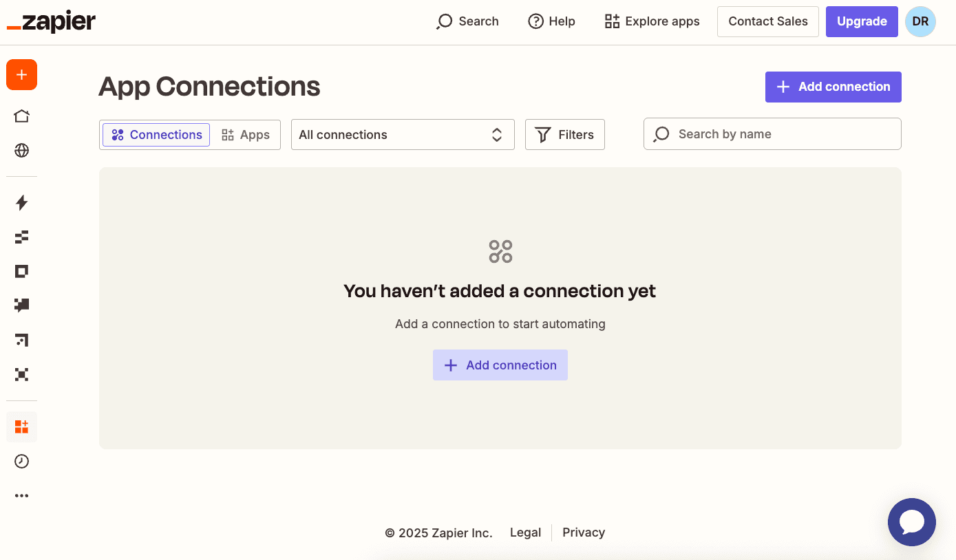
Task: Click the Add connection button
Action: pos(833,87)
